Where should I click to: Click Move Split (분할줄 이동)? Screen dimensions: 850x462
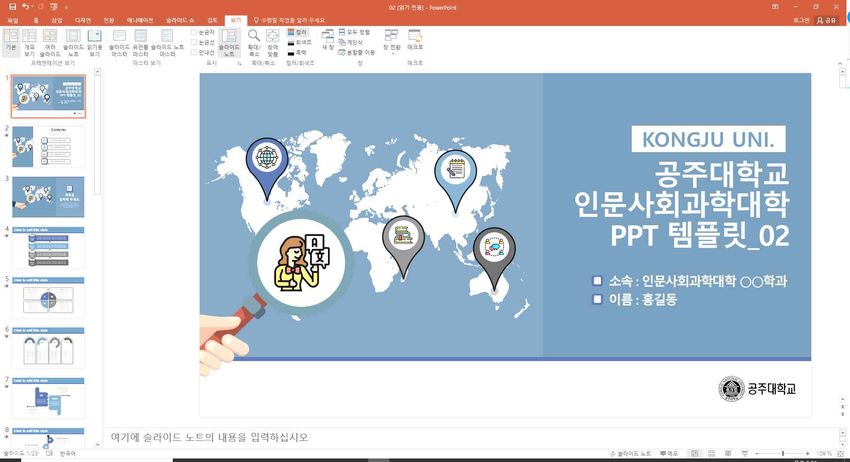[x=357, y=53]
